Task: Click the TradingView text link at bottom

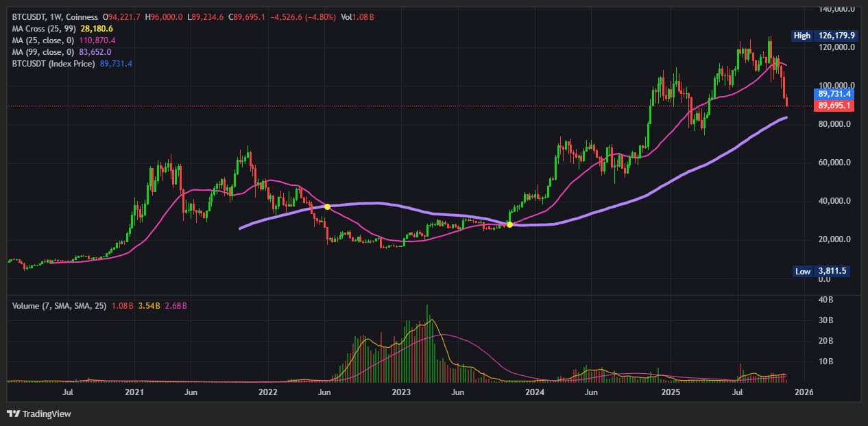Action: click(48, 414)
